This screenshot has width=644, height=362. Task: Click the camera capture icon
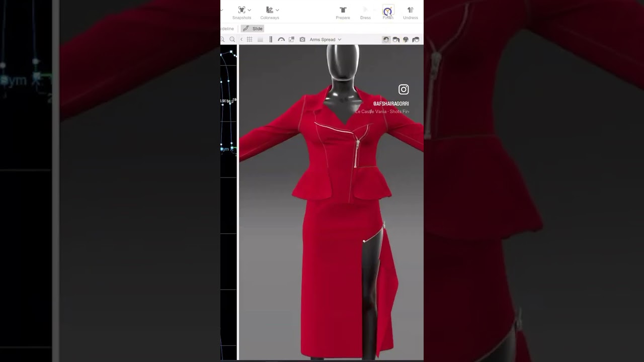(302, 39)
